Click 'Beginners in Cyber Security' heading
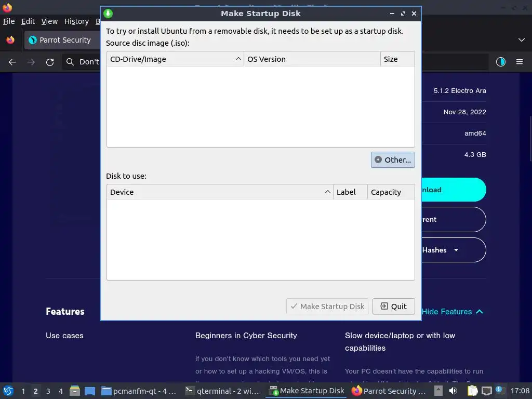Screen dimensions: 532x399 click(x=246, y=336)
